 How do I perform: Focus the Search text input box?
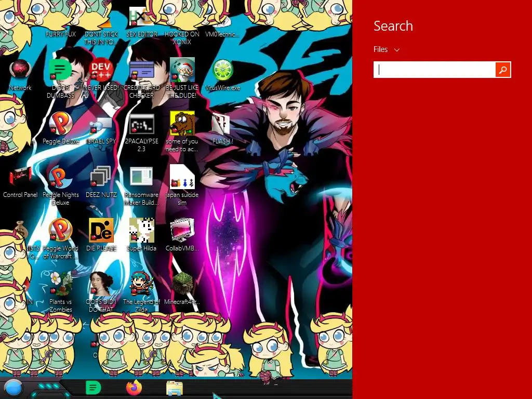click(435, 70)
